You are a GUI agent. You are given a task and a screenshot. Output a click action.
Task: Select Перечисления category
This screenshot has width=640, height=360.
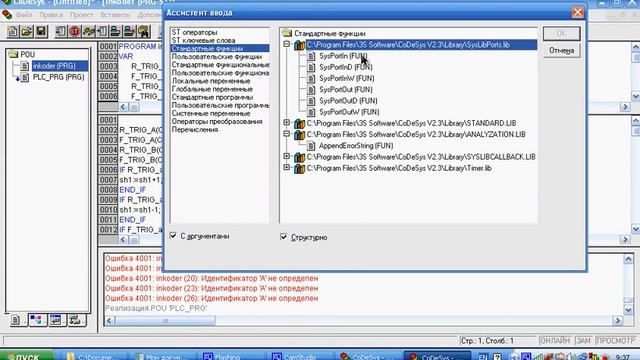click(195, 130)
